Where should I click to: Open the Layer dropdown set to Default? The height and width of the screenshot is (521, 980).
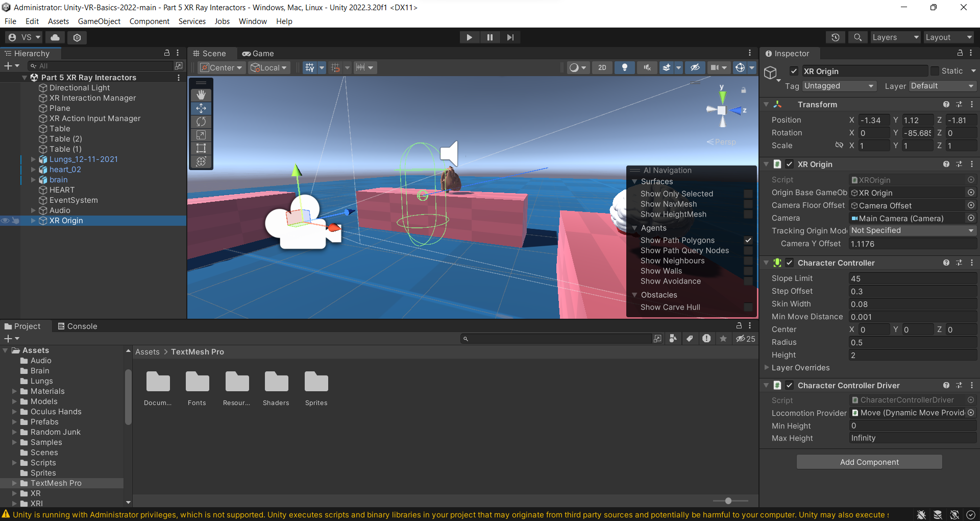click(943, 86)
